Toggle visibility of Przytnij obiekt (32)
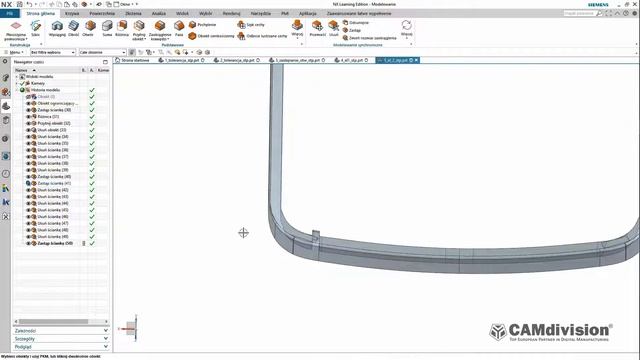 tap(29, 123)
